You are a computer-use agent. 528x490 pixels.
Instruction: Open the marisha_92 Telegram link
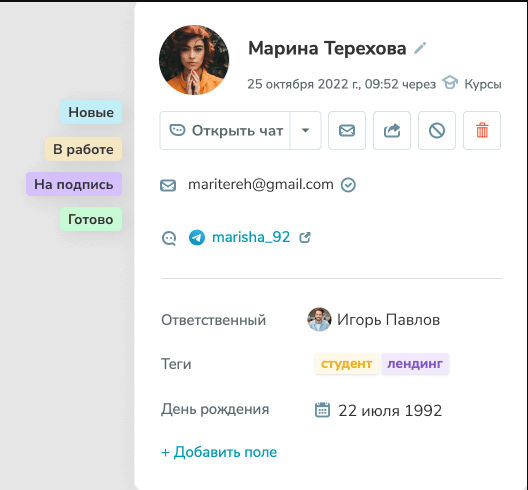(x=251, y=237)
